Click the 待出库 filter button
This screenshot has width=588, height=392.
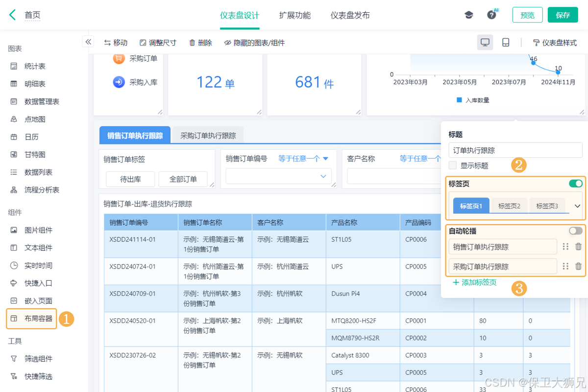coord(130,179)
